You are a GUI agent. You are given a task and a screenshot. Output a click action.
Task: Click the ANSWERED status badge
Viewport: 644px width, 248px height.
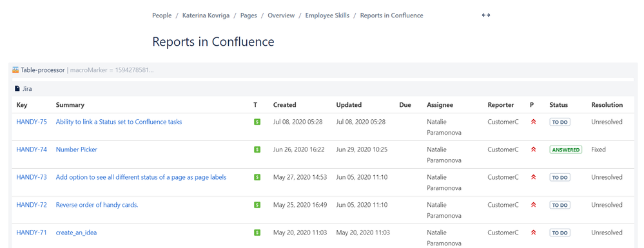pyautogui.click(x=566, y=150)
